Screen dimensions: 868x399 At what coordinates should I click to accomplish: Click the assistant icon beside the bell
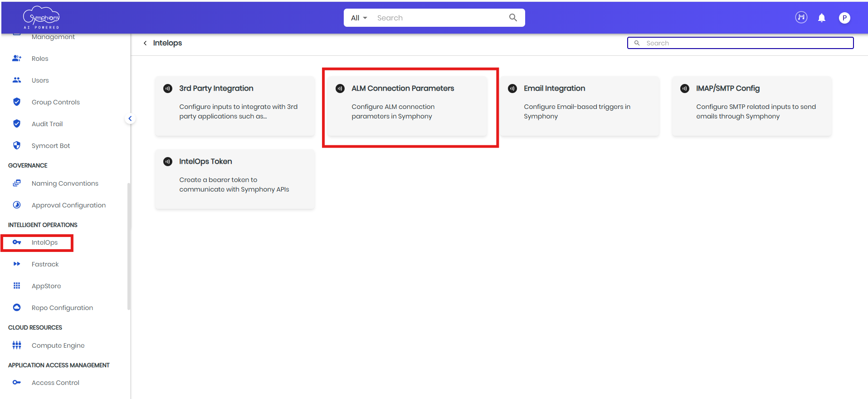(x=801, y=18)
